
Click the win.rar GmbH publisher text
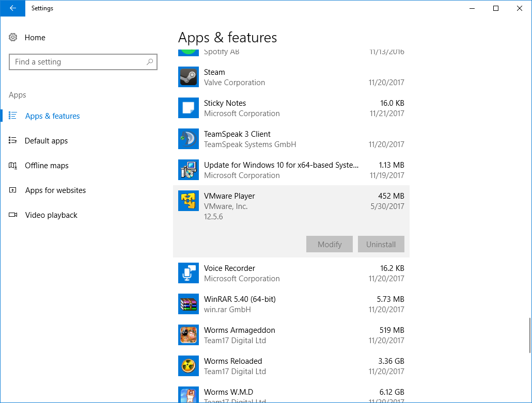tap(227, 310)
